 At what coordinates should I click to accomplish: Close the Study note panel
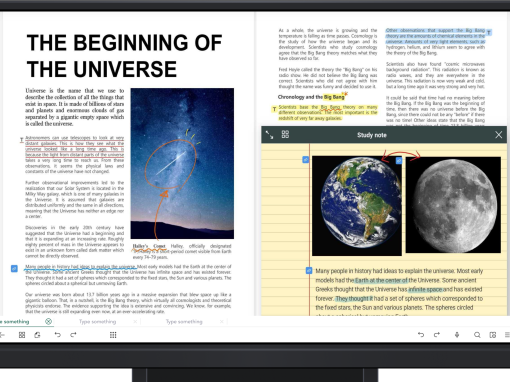pos(499,135)
